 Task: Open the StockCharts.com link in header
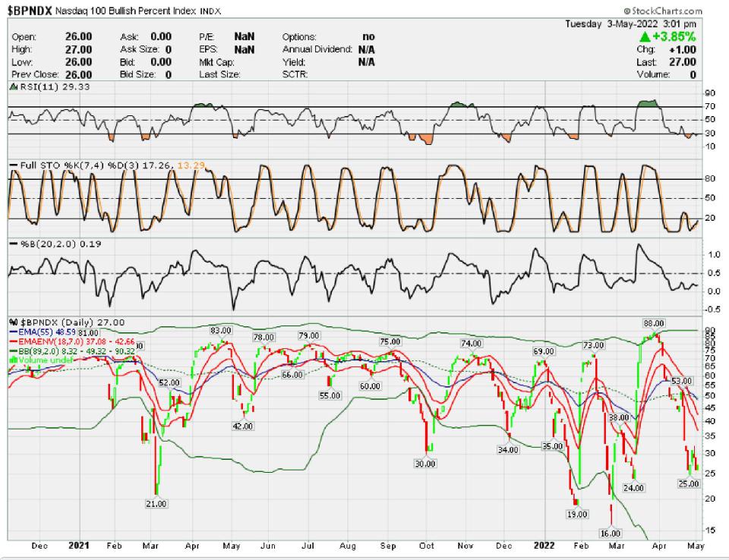click(x=662, y=11)
